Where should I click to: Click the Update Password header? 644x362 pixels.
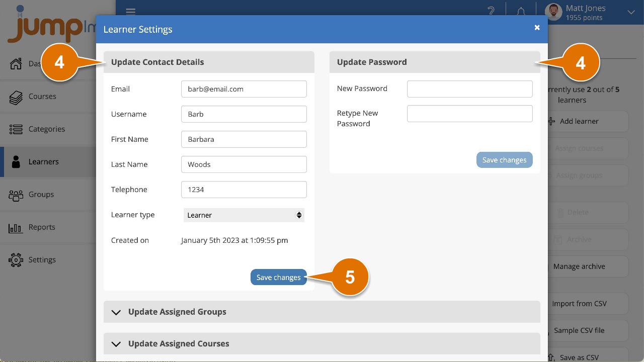[435, 62]
